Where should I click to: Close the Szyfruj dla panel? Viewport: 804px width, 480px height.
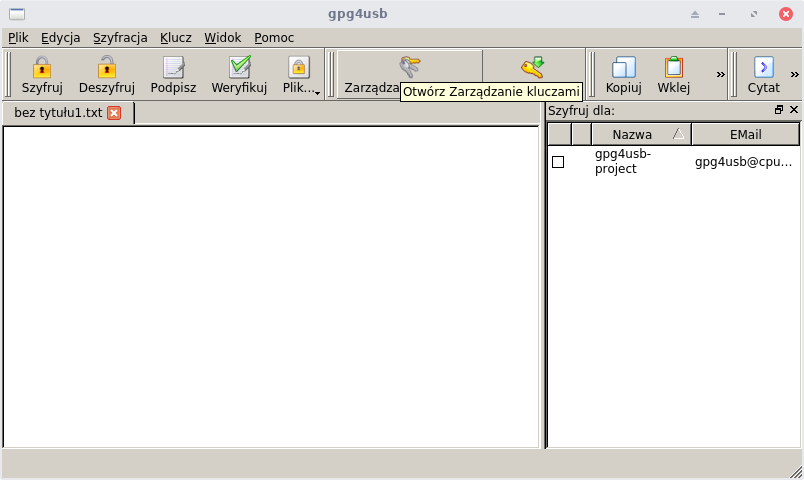pyautogui.click(x=794, y=109)
